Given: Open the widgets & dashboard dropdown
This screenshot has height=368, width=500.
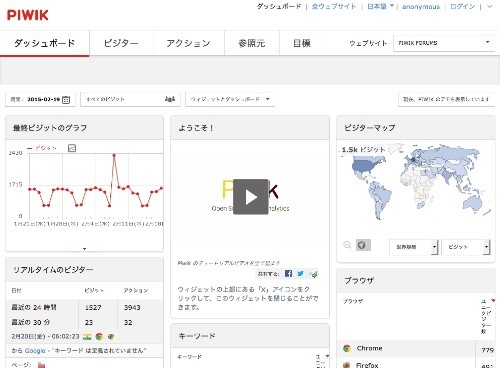Looking at the screenshot, I should click(230, 99).
